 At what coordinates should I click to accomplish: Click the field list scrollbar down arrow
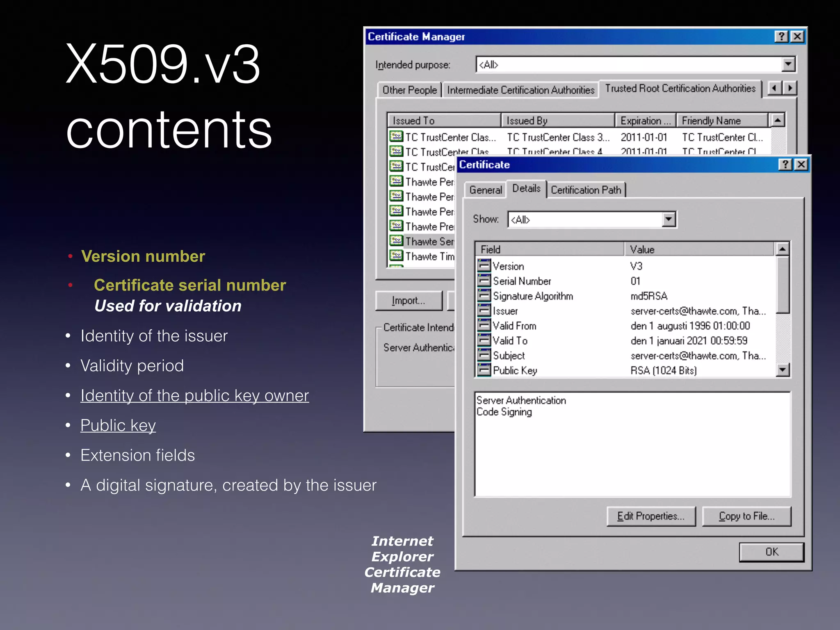[x=783, y=370]
